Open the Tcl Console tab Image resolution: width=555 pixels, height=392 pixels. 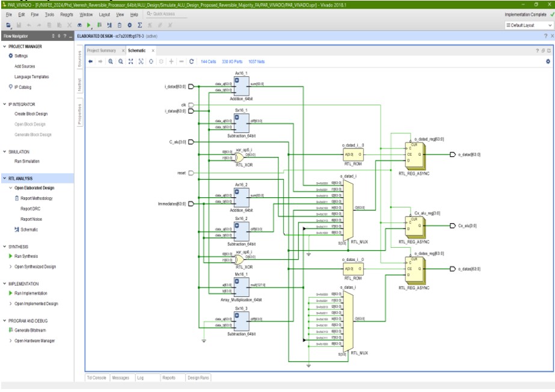pyautogui.click(x=96, y=378)
